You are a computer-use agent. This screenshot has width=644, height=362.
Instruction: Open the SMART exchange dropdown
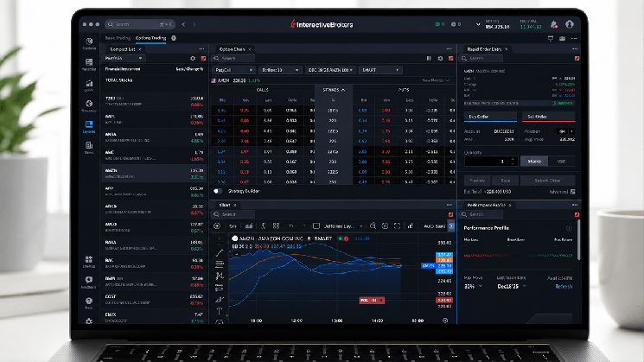pyautogui.click(x=380, y=70)
